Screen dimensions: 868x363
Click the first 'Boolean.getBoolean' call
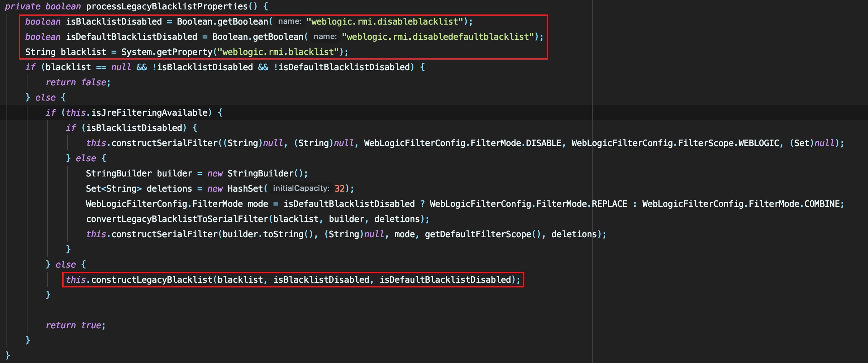coord(222,22)
